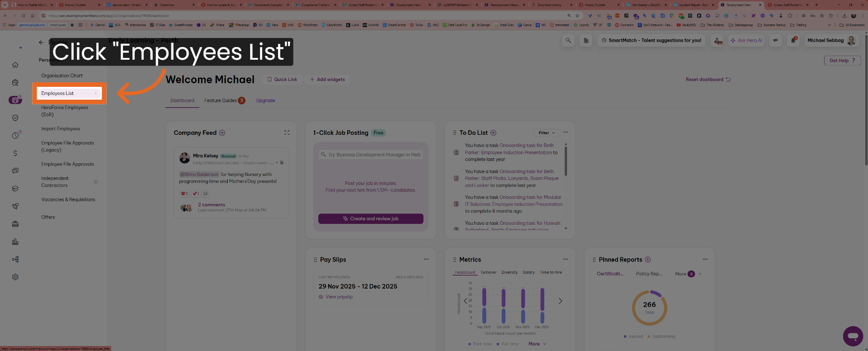The width and height of the screenshot is (868, 351).
Task: Add a task with To Do List plus icon
Action: pyautogui.click(x=493, y=133)
